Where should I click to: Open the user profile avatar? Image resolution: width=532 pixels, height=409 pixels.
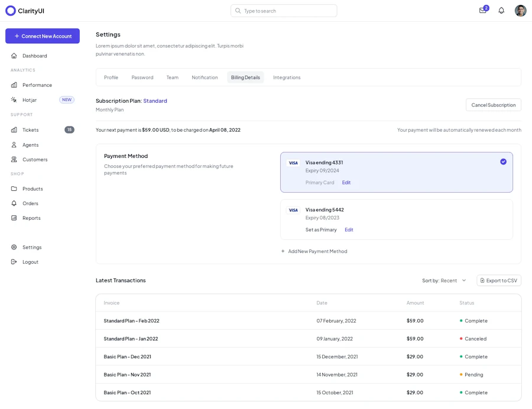(520, 11)
